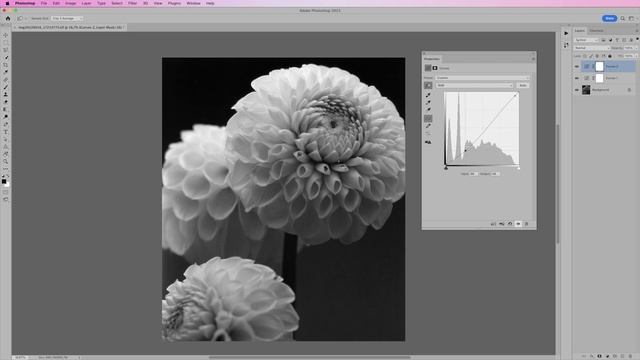The height and width of the screenshot is (360, 640).
Task: Toggle lock transparent pixels in Layers
Action: tap(584, 56)
